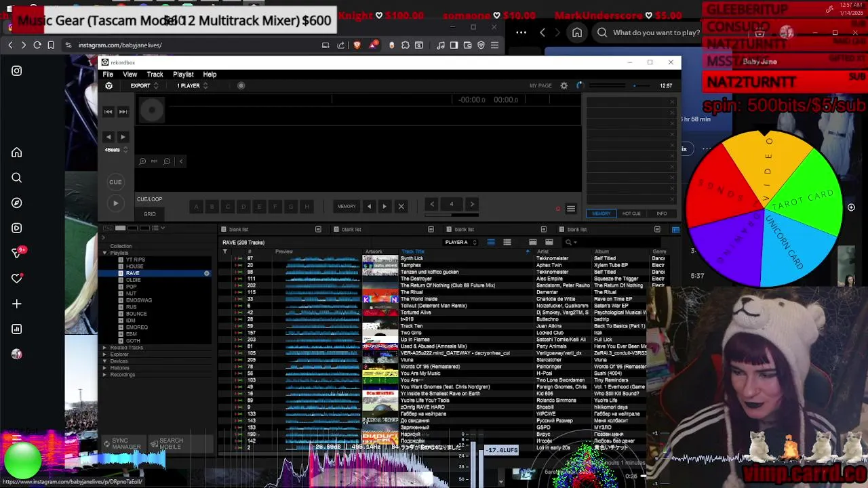The width and height of the screenshot is (868, 488).
Task: Select the track 'Tortured Alive'
Action: 416,312
